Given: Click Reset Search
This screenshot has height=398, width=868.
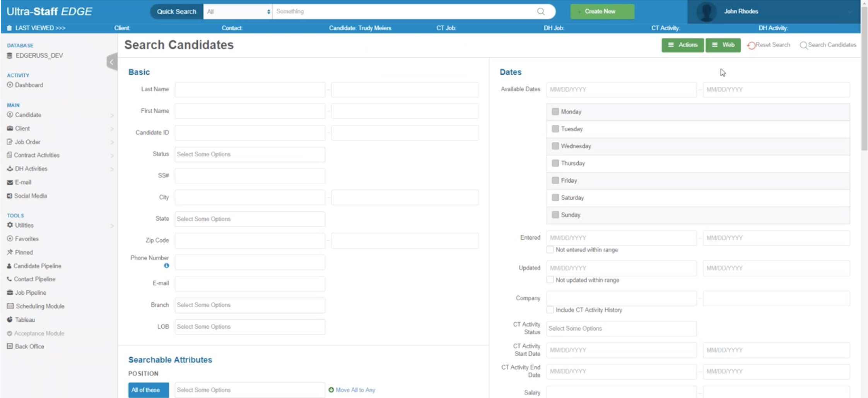Looking at the screenshot, I should pyautogui.click(x=769, y=45).
